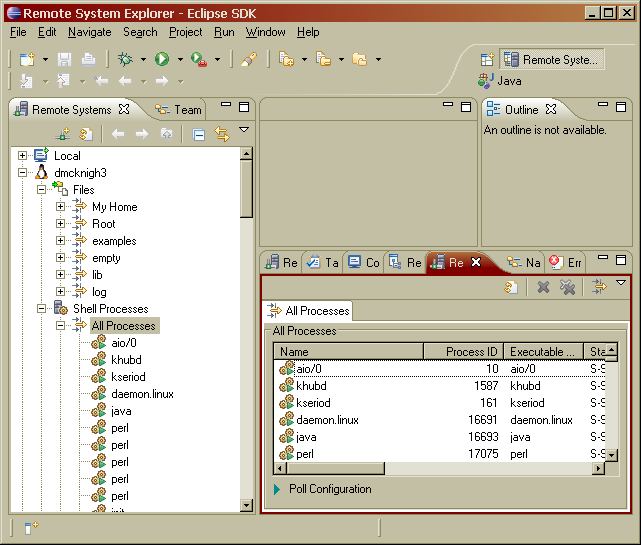Click the status bar fast view icon
Viewport: 641px width, 545px height.
(31, 527)
